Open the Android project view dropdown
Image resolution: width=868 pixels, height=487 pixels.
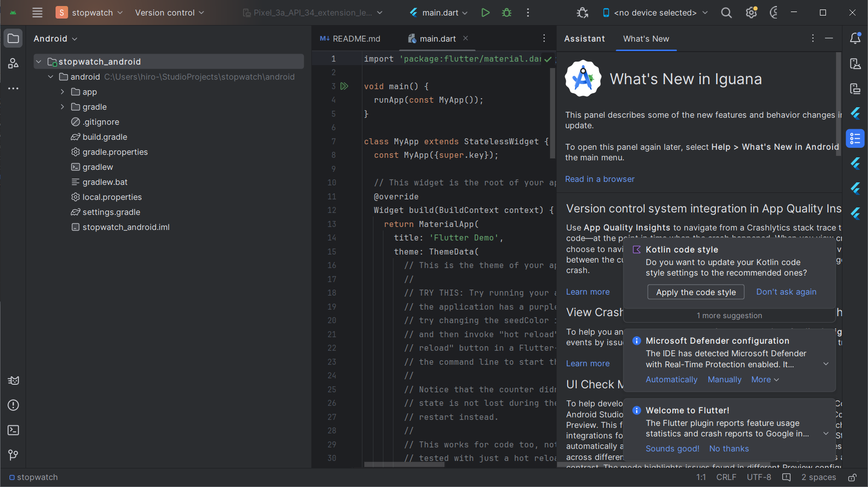(x=55, y=39)
